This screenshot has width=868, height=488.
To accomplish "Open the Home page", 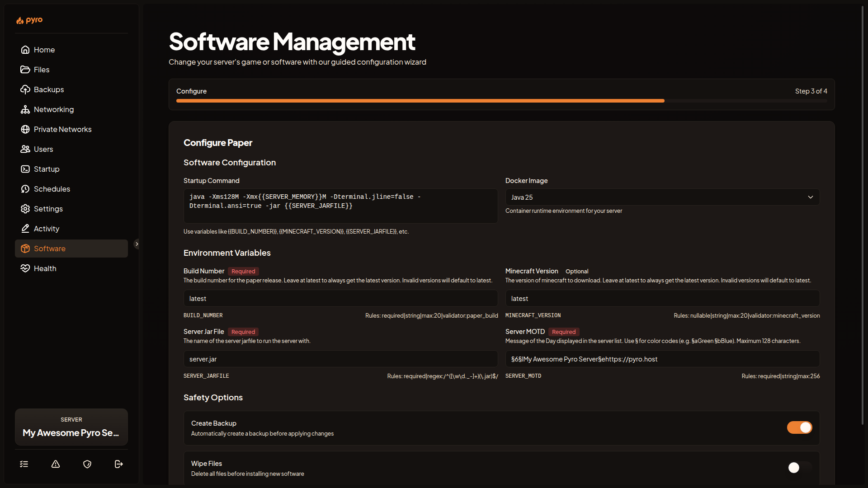I will coord(71,50).
